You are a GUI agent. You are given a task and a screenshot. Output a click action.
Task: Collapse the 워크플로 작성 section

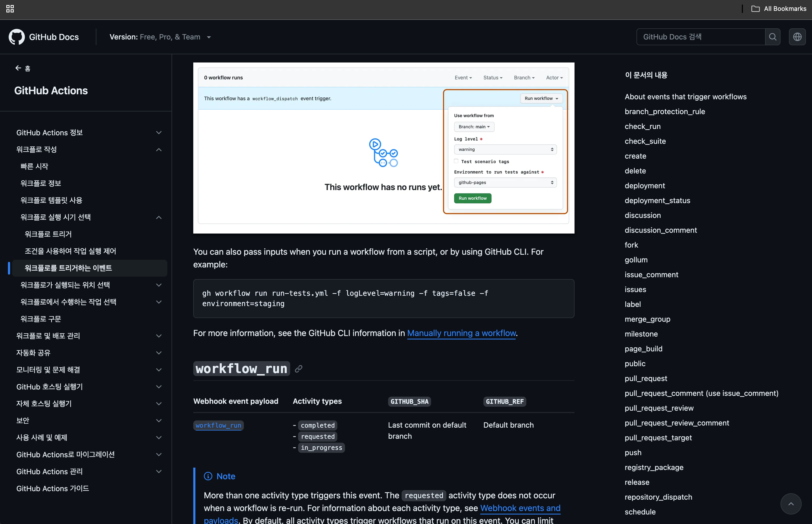pos(159,150)
